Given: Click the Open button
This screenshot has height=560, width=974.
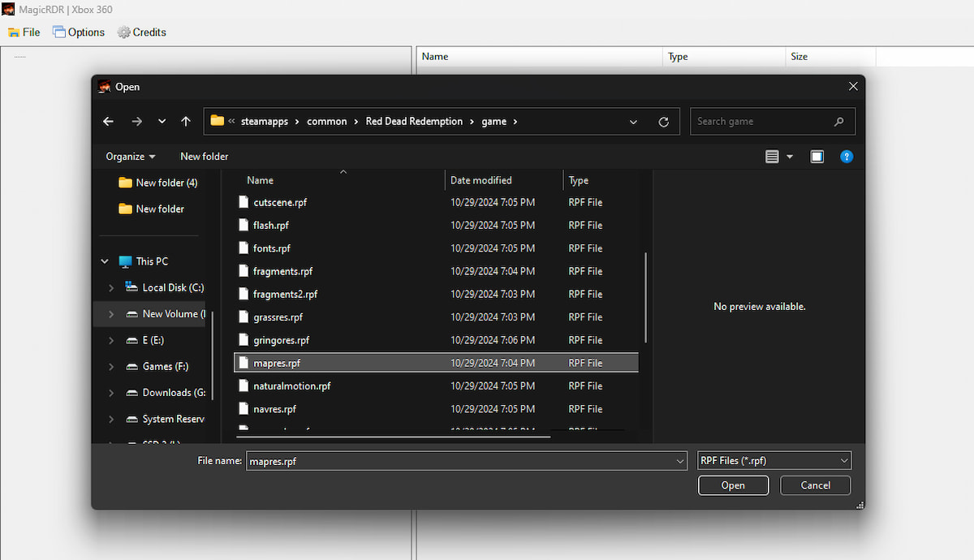Looking at the screenshot, I should pos(733,485).
